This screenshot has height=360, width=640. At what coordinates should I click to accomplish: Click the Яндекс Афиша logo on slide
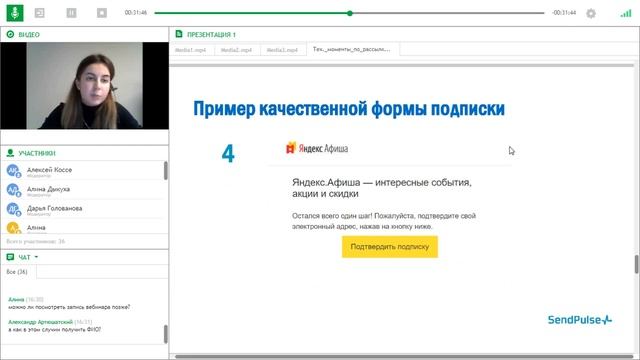[x=317, y=148]
